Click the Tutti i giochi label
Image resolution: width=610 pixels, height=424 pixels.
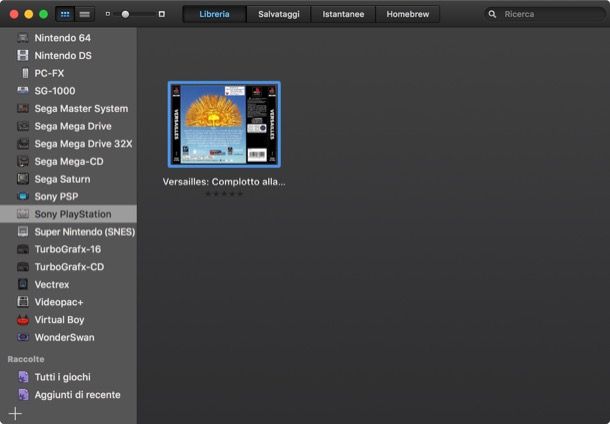(x=63, y=377)
